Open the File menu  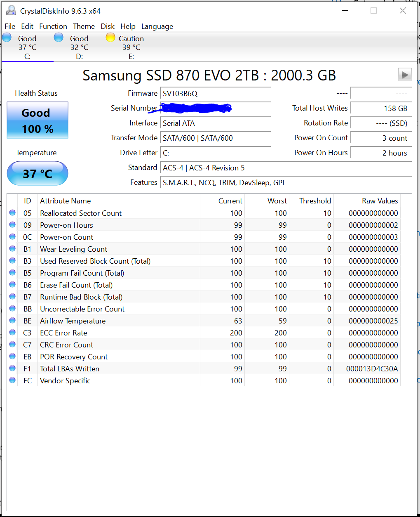click(x=10, y=26)
